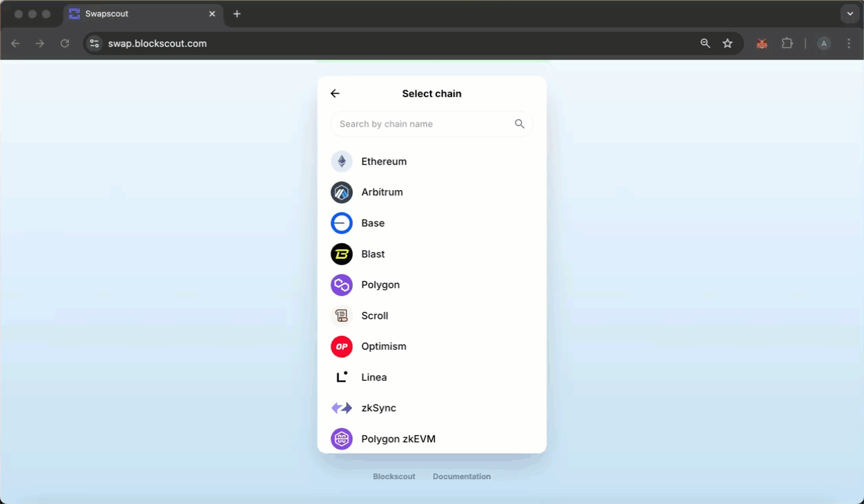Bookmark this page with the star
The width and height of the screenshot is (864, 504).
(x=728, y=43)
